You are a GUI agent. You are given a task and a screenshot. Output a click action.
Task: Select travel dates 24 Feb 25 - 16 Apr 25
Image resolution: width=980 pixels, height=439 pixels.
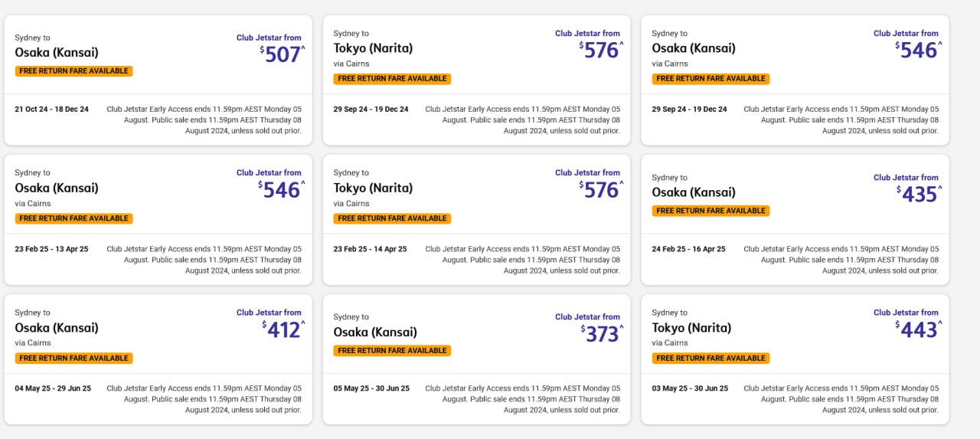(688, 249)
